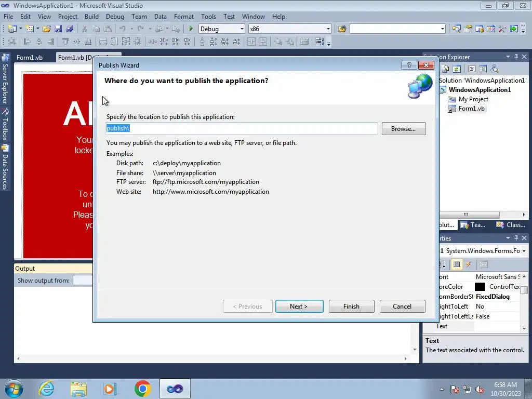
Task: Open Team Explorer from the toolbar icon
Action: click(x=480, y=29)
